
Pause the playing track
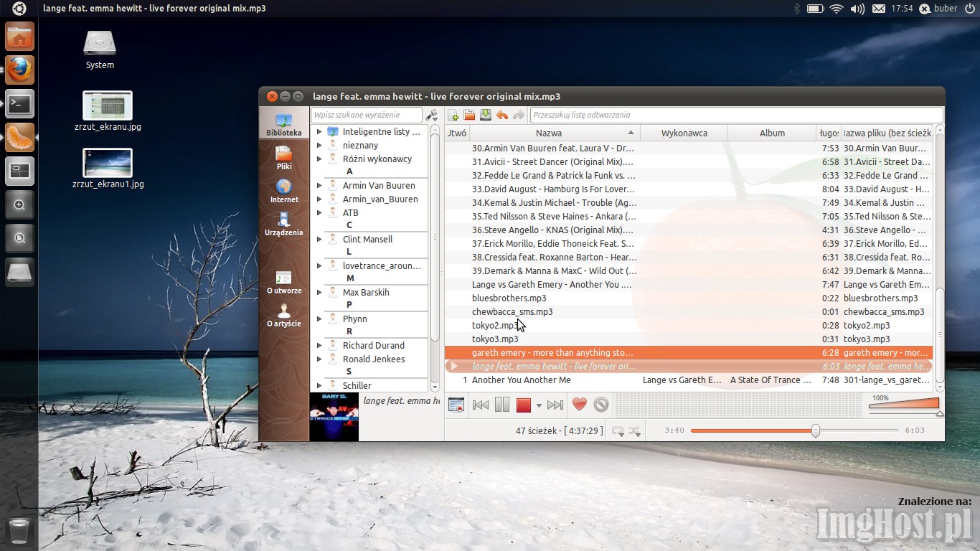point(502,405)
